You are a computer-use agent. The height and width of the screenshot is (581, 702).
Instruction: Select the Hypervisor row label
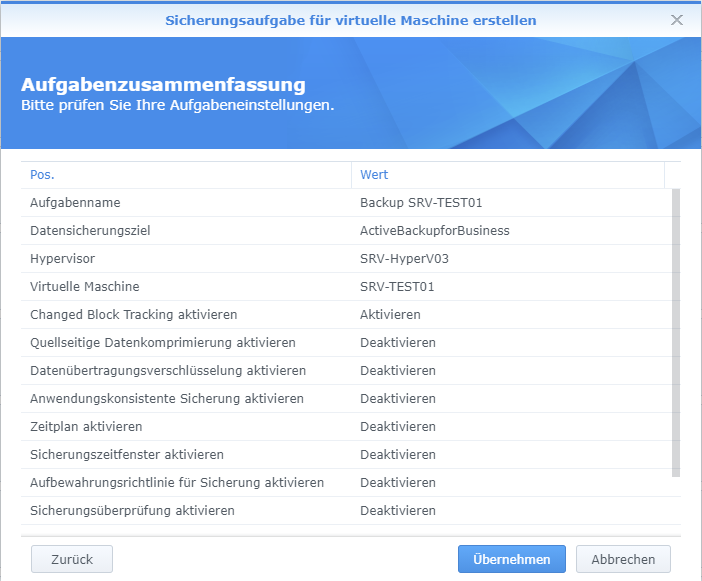62,259
